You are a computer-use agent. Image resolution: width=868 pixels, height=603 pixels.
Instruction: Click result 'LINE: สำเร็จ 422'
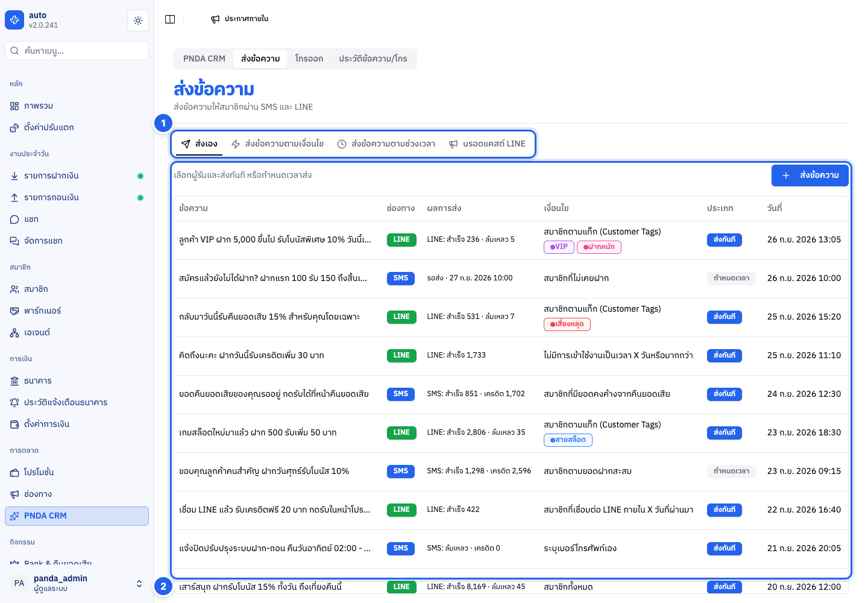pos(453,510)
